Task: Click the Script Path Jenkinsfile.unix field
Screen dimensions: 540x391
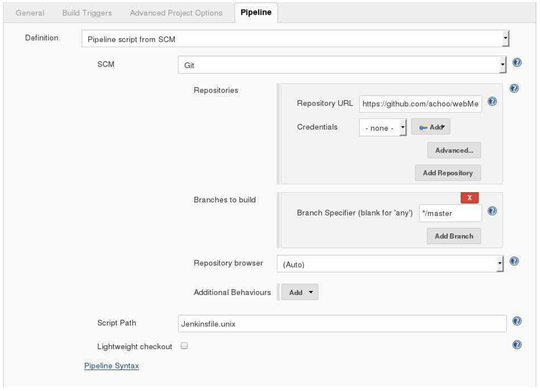Action: click(342, 323)
